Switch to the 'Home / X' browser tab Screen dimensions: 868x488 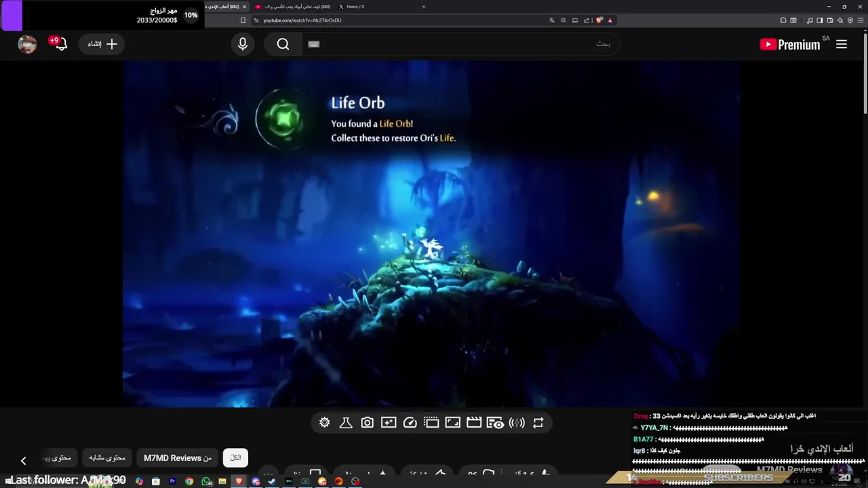[x=355, y=7]
